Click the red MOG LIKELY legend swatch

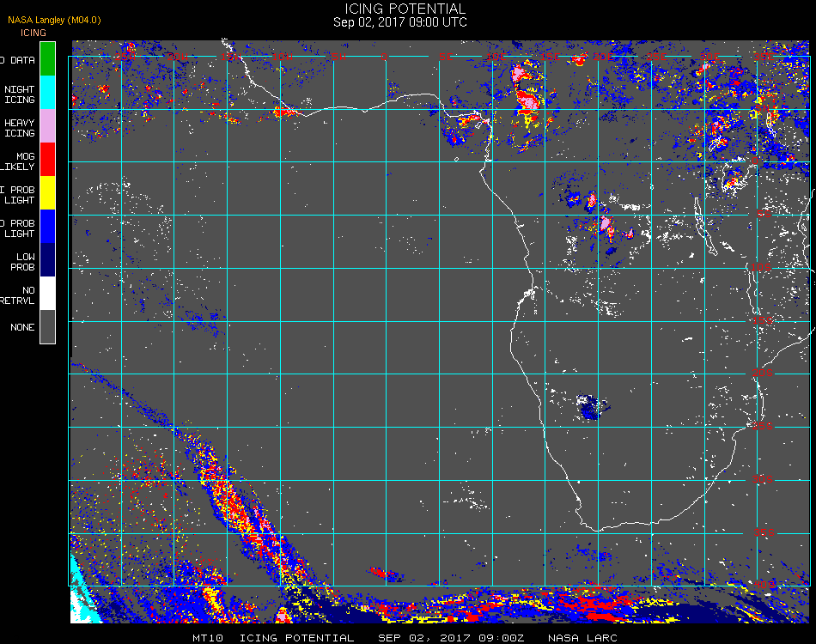[47, 159]
